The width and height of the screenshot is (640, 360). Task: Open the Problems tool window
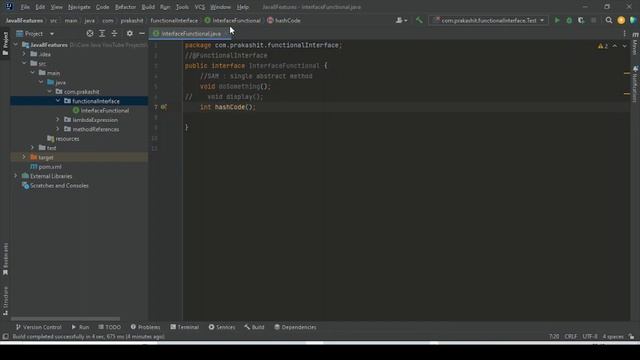click(145, 327)
